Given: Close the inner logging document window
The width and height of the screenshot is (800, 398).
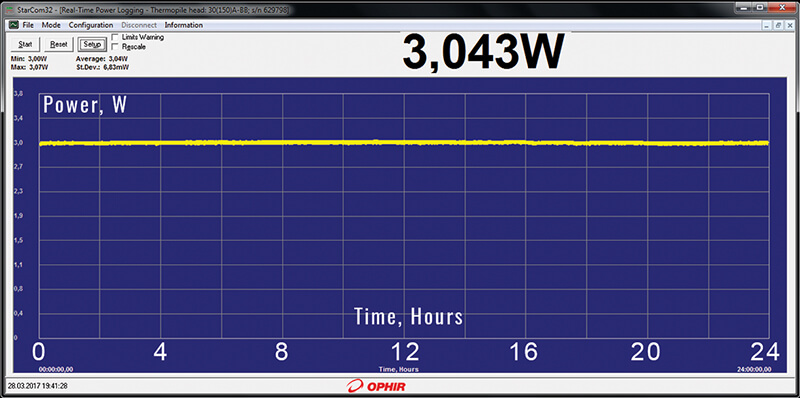Looking at the screenshot, I should pyautogui.click(x=789, y=24).
